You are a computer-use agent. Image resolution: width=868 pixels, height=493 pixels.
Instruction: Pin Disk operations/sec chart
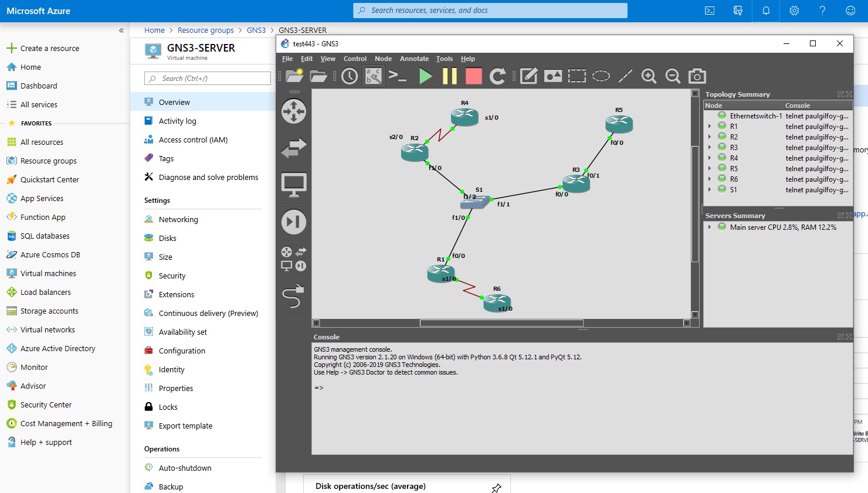[x=496, y=488]
